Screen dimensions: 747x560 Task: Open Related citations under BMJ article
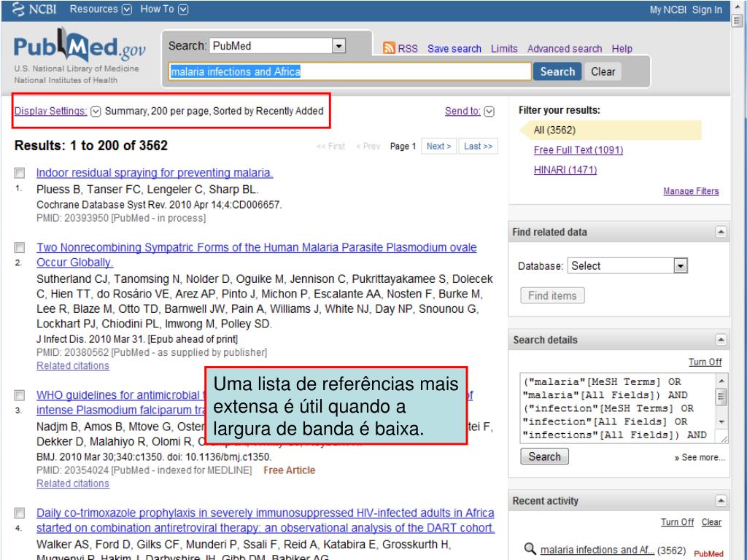(73, 483)
